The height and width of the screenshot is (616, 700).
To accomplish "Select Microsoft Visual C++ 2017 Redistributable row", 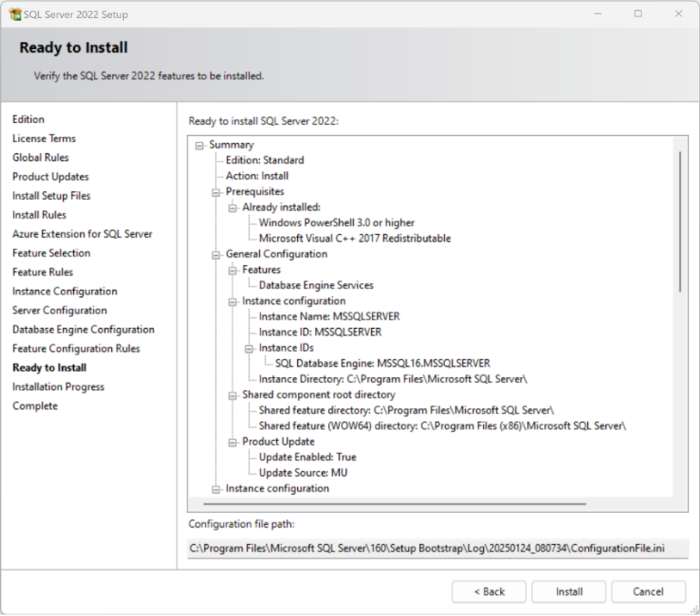I will point(355,239).
